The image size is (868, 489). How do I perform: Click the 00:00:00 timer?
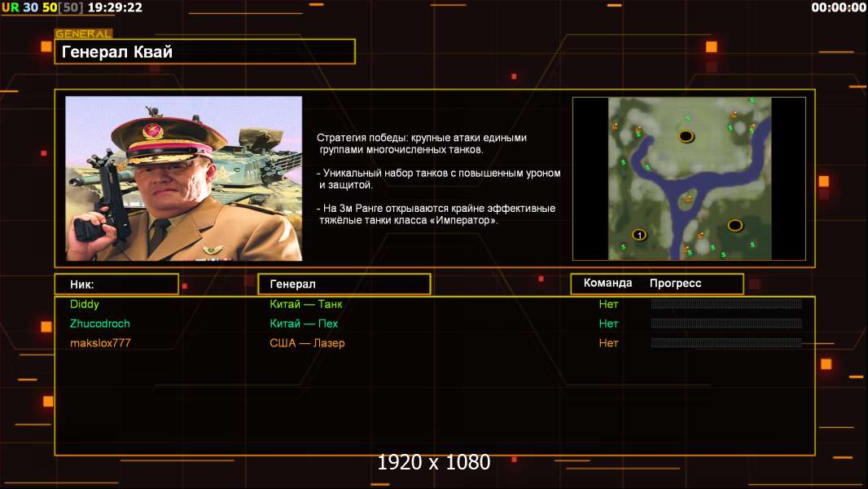[x=838, y=7]
